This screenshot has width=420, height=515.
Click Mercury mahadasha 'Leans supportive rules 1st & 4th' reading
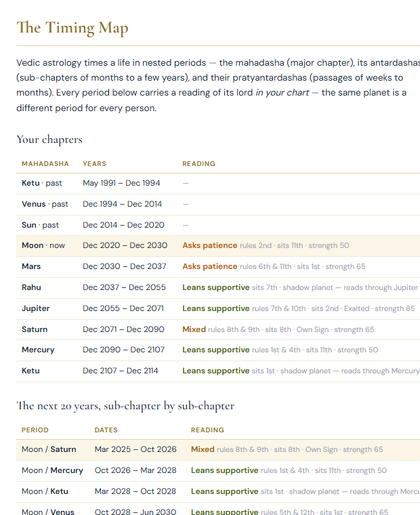point(280,350)
